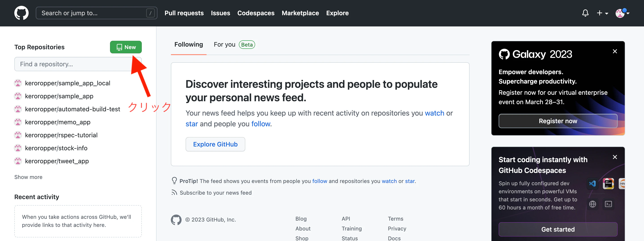The width and height of the screenshot is (644, 241).
Task: Open the Issues page
Action: pyautogui.click(x=220, y=13)
